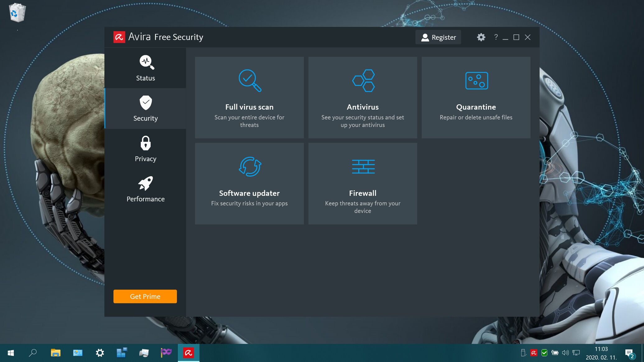Click the Avira tray icon
The image size is (644, 362).
(534, 353)
